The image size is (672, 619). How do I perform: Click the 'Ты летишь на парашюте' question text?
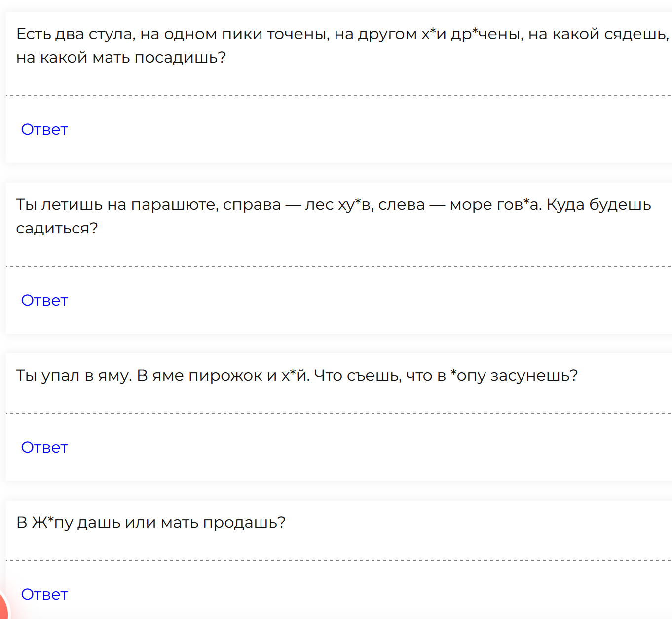tap(334, 216)
